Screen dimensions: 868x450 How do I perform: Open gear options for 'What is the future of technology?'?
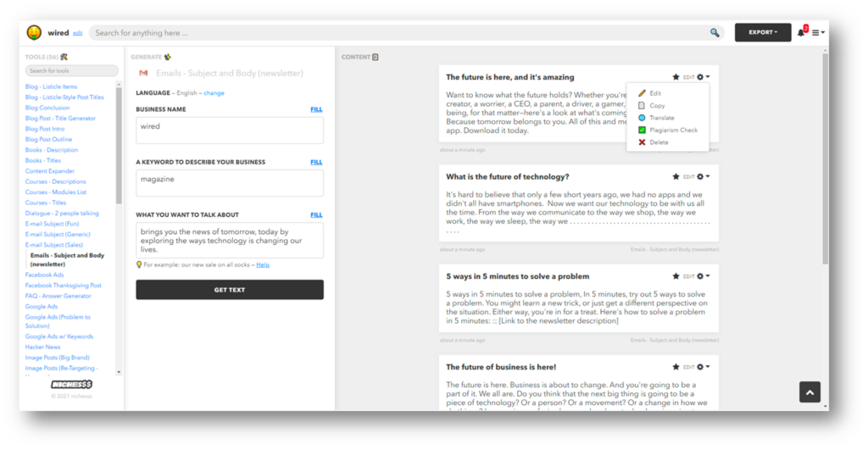point(701,176)
